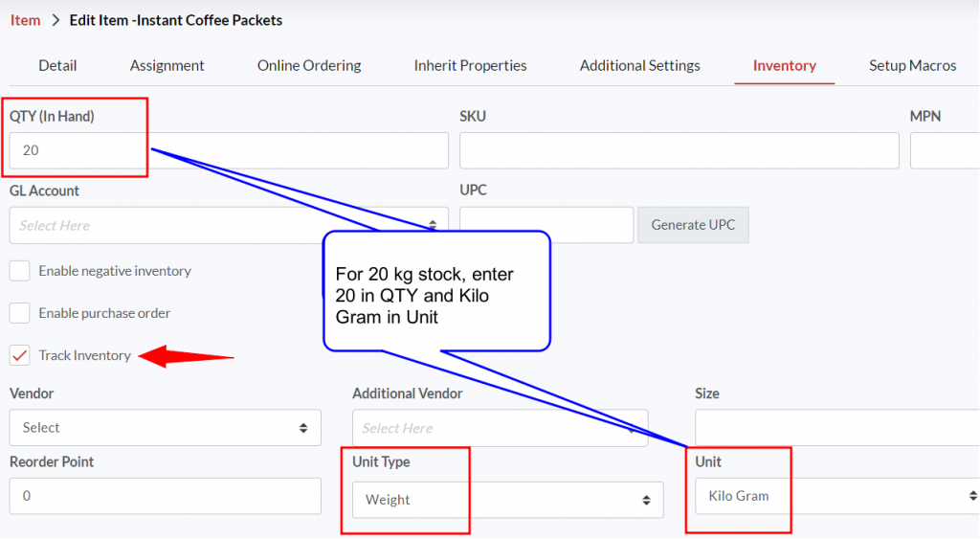Expand the Unit Kilo Gram dropdown

coord(836,496)
